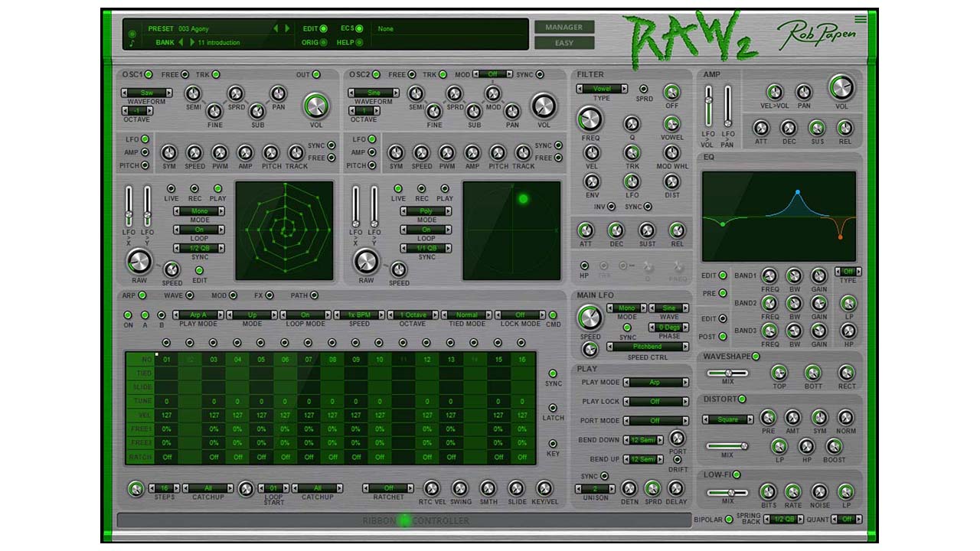
Task: Open the hamburger menu icon at top right
Action: click(x=861, y=19)
